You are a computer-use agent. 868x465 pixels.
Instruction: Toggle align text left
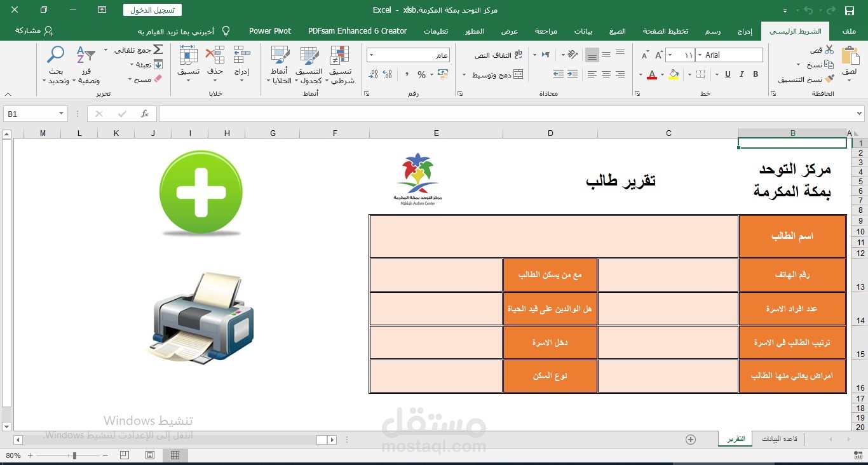(x=592, y=74)
